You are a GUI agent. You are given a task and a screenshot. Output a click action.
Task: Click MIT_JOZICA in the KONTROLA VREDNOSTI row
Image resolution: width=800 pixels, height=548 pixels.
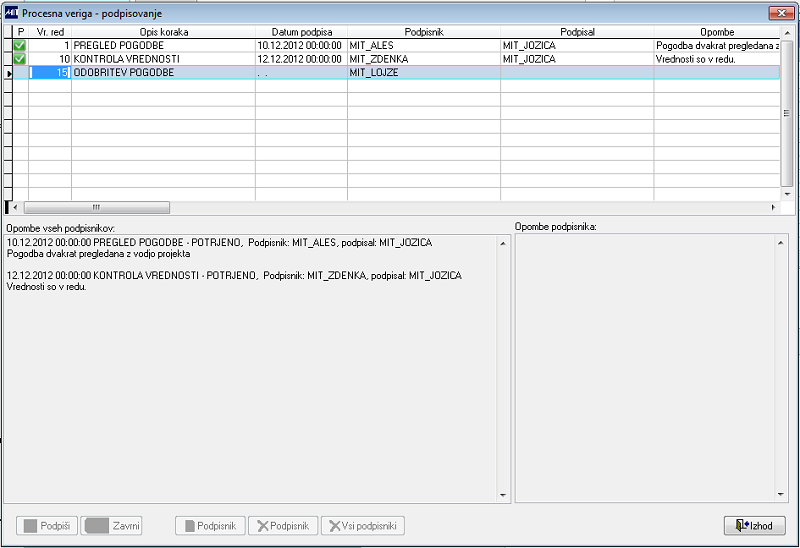577,59
